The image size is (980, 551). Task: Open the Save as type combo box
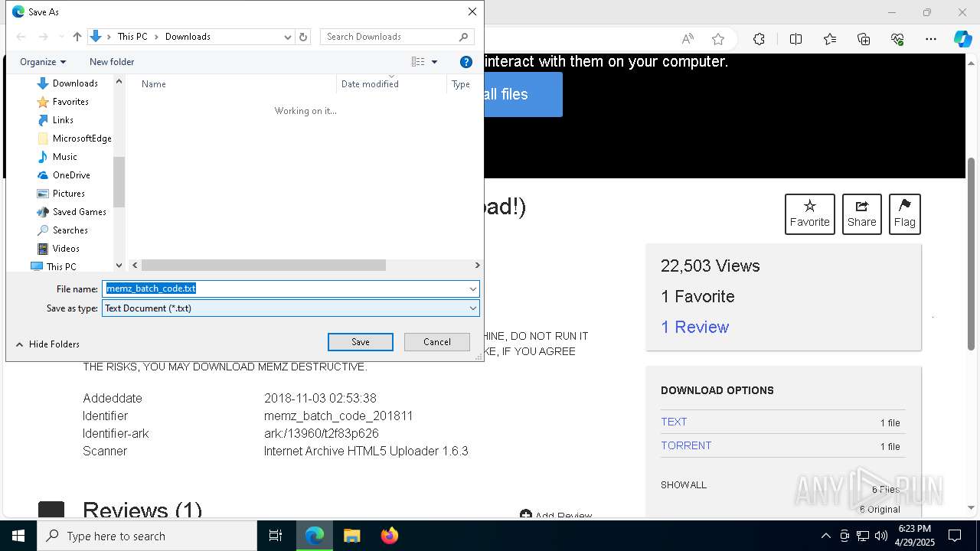[x=291, y=308]
